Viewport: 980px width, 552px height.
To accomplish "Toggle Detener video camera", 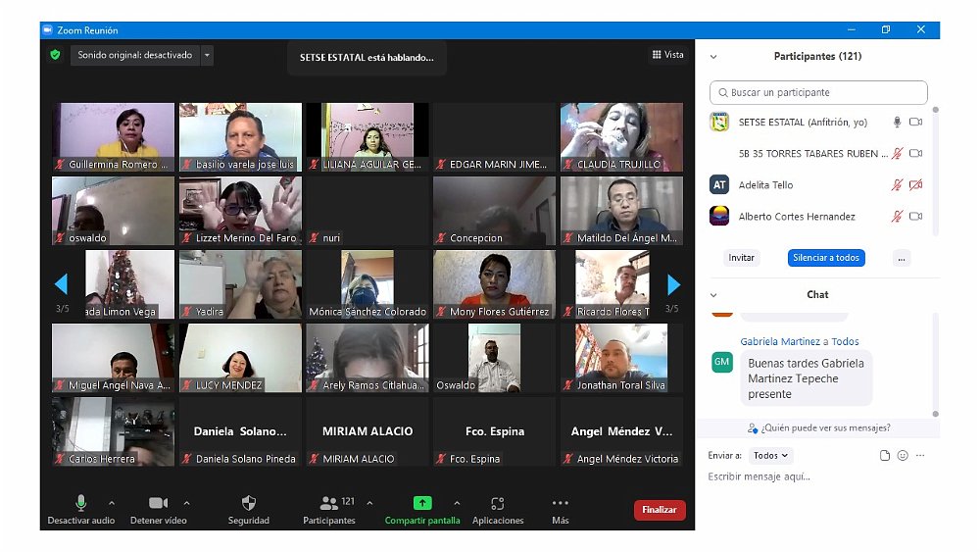I will click(x=158, y=503).
